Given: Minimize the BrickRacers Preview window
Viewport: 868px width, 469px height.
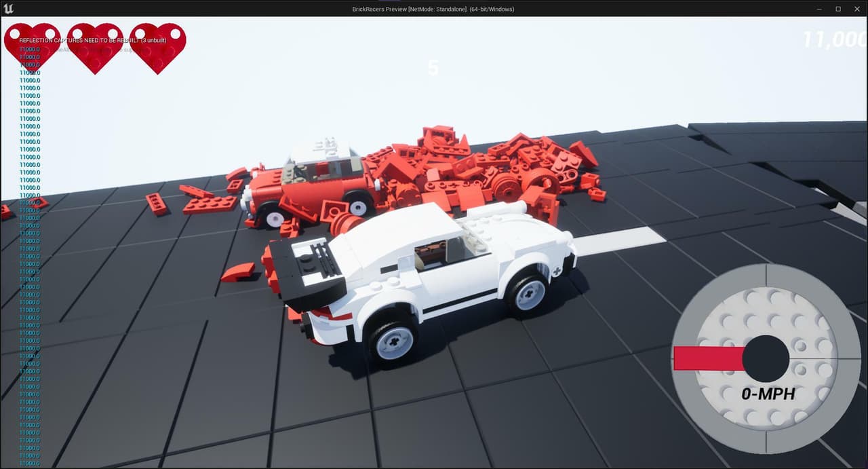Looking at the screenshot, I should click(x=819, y=8).
